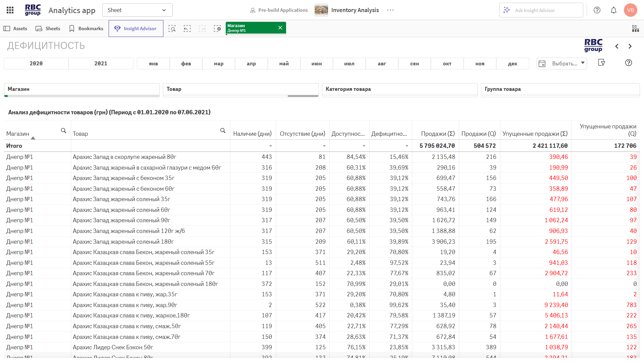
Task: Go to Pre-build Applications
Action: [279, 10]
